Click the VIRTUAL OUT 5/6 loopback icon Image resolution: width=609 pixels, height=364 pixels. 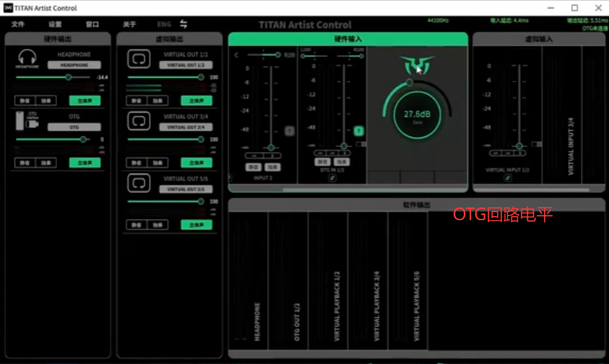coord(139,183)
